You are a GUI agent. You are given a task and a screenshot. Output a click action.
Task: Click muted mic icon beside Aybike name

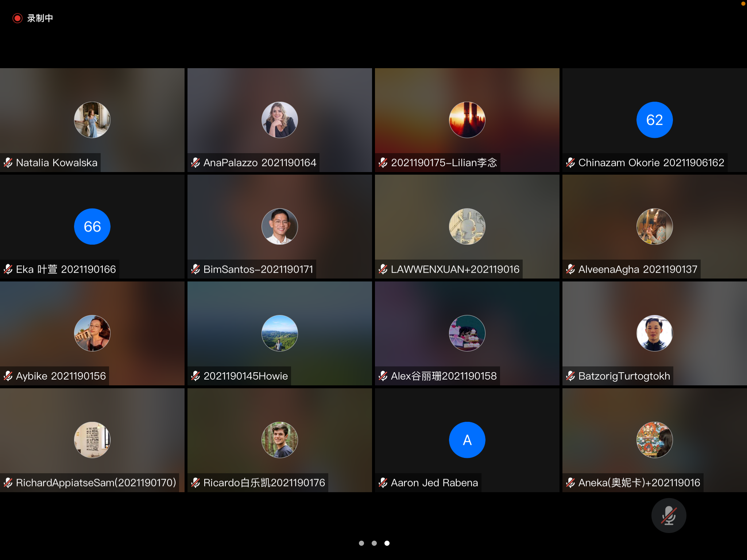(8, 376)
